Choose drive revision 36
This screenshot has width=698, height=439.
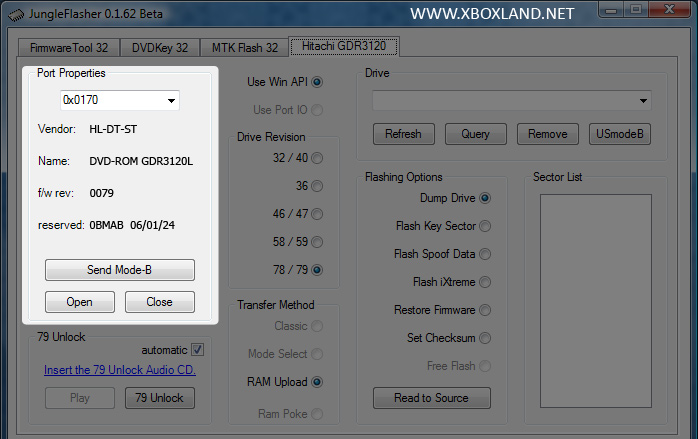click(317, 186)
